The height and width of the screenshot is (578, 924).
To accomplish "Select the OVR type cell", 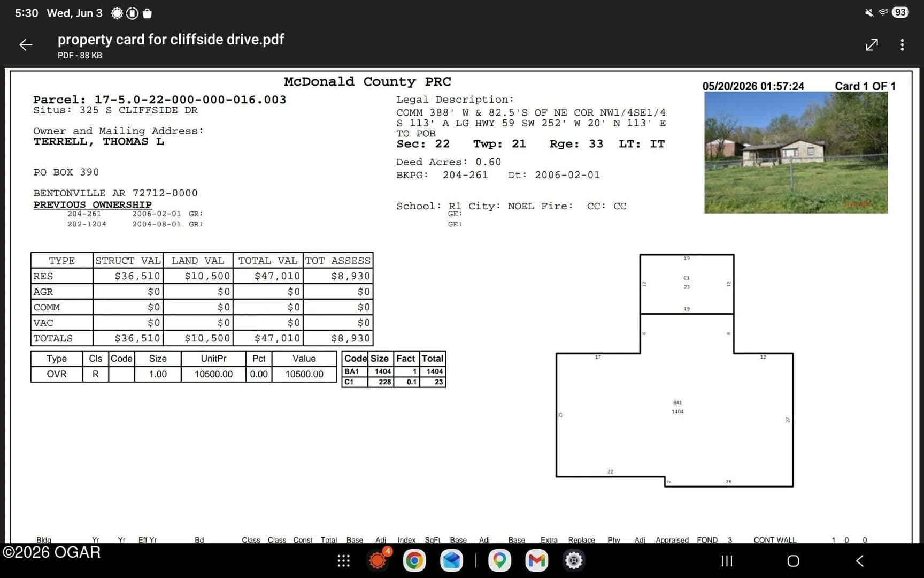I will [57, 374].
